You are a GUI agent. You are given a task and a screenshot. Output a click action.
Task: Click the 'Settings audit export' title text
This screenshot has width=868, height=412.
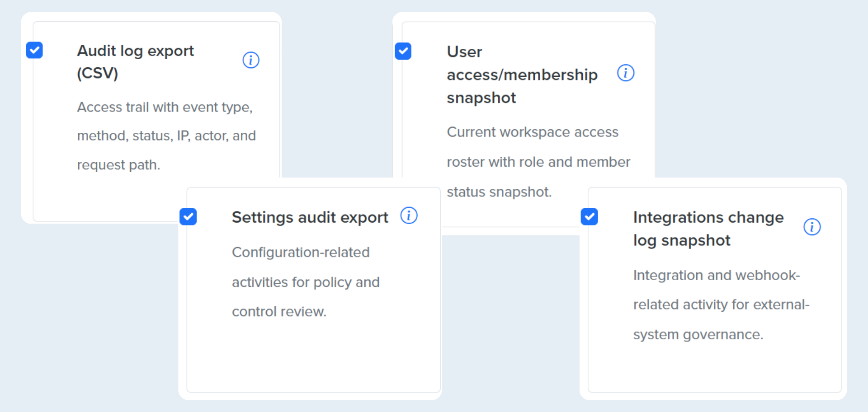[310, 217]
